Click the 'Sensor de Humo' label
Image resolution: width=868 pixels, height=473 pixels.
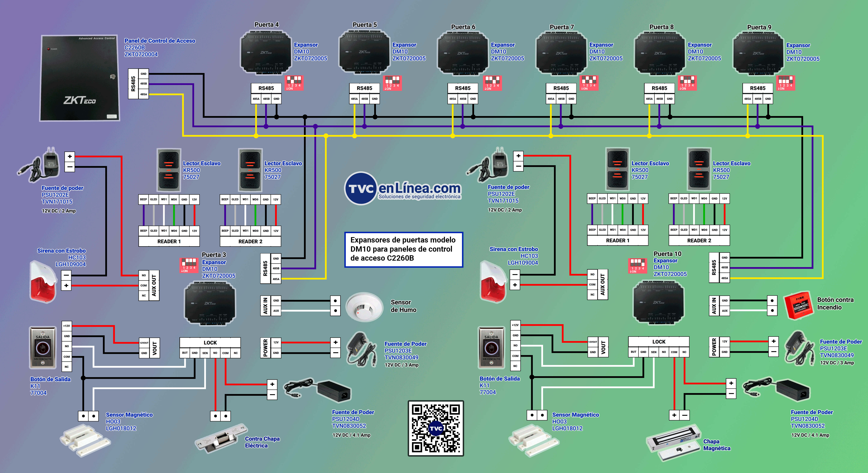coord(403,306)
